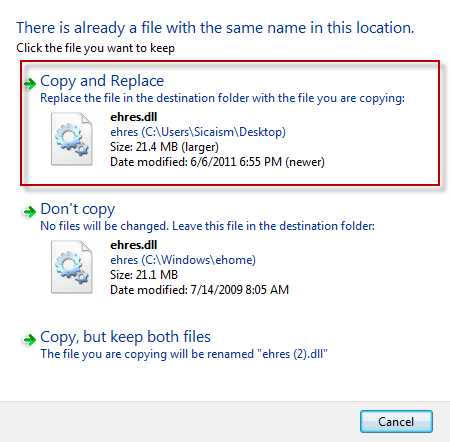Click the renamed "ehres (2).dll" description text

[x=184, y=354]
